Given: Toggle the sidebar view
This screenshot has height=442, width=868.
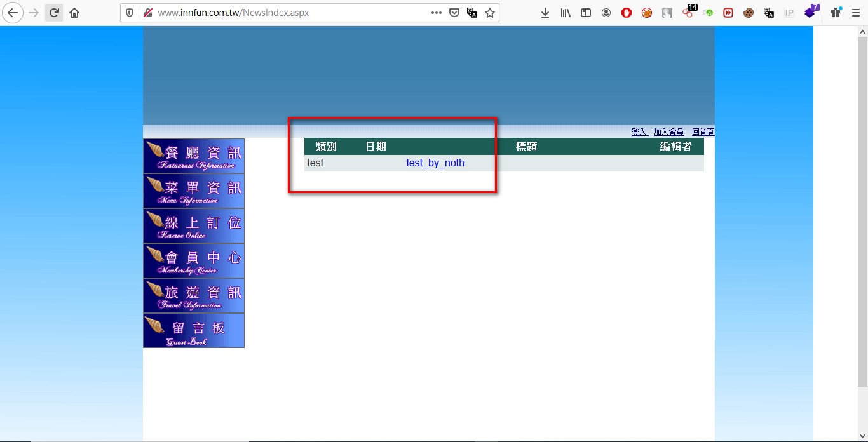Looking at the screenshot, I should coord(586,13).
